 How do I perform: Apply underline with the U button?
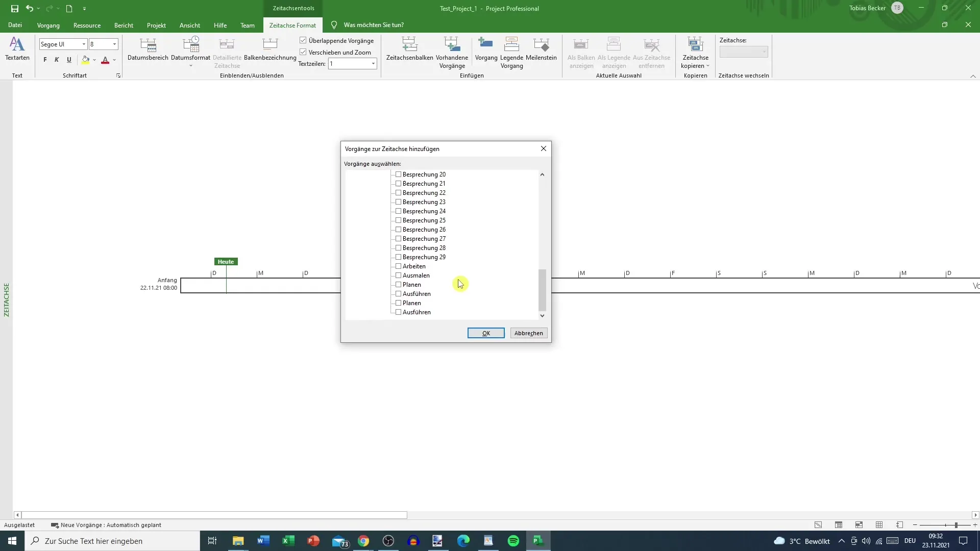point(69,60)
